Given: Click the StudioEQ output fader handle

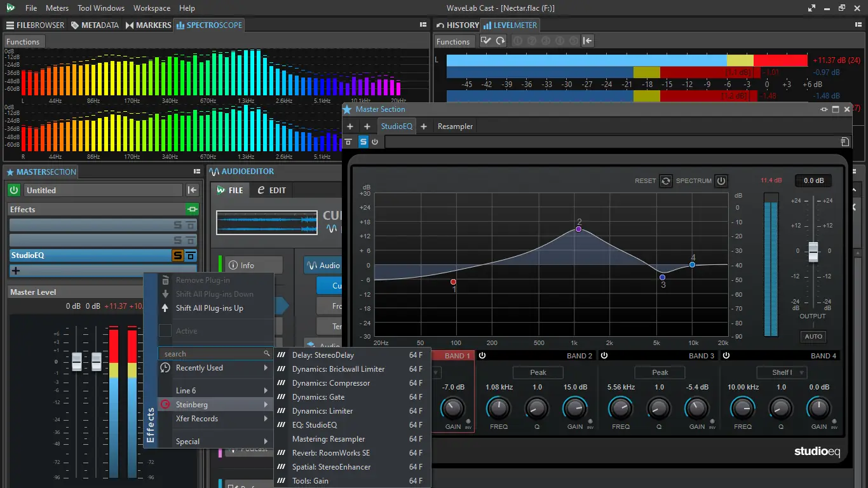Looking at the screenshot, I should [813, 252].
